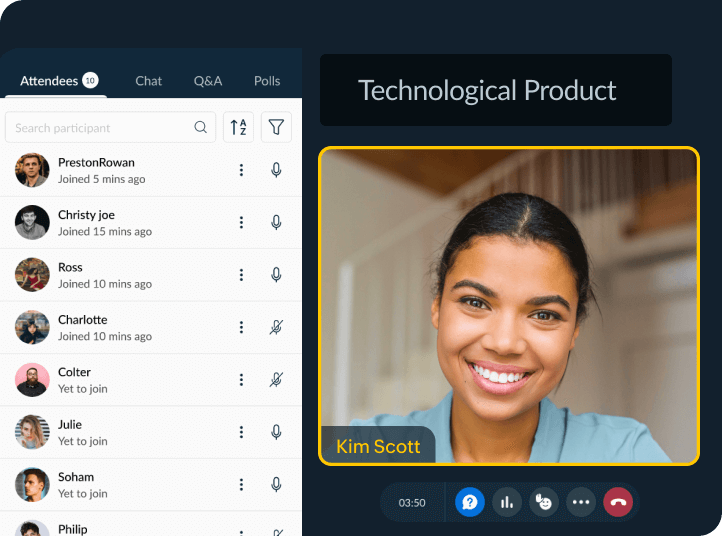
Task: Click the name 'Philip'
Action: click(x=72, y=529)
